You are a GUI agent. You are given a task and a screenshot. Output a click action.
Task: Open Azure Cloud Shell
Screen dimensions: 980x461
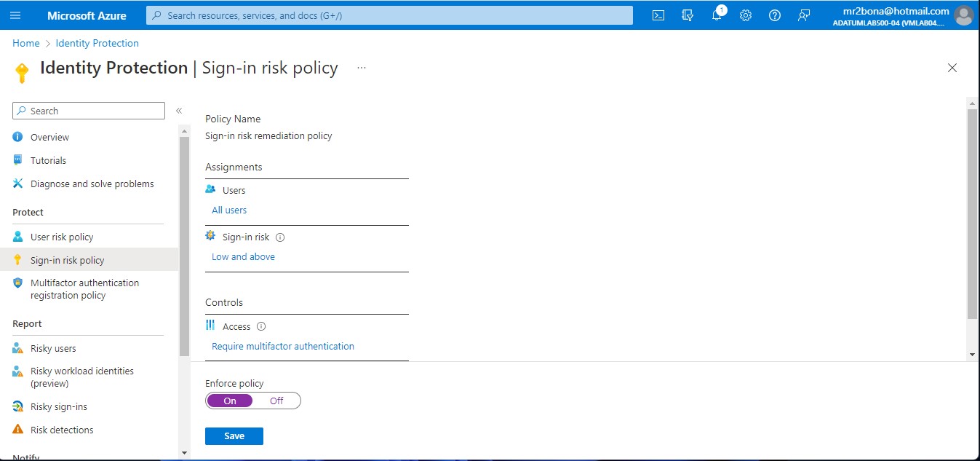pyautogui.click(x=657, y=15)
